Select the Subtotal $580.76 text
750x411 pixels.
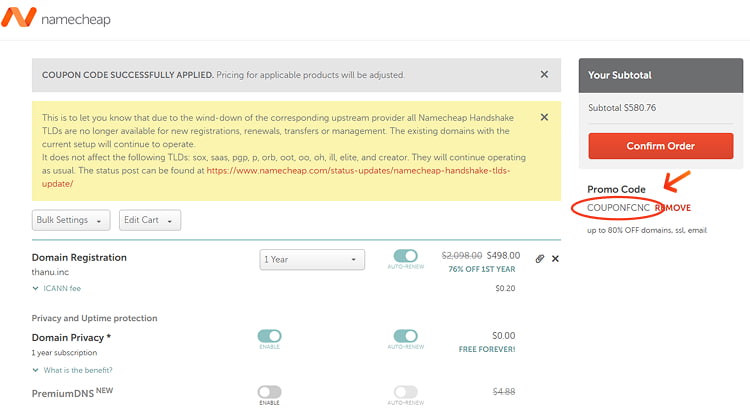(622, 108)
